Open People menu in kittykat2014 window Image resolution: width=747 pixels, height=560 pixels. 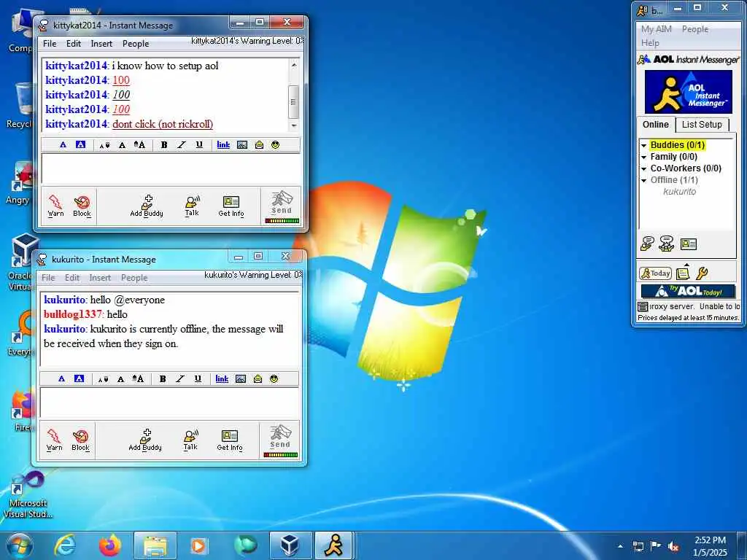(x=136, y=43)
